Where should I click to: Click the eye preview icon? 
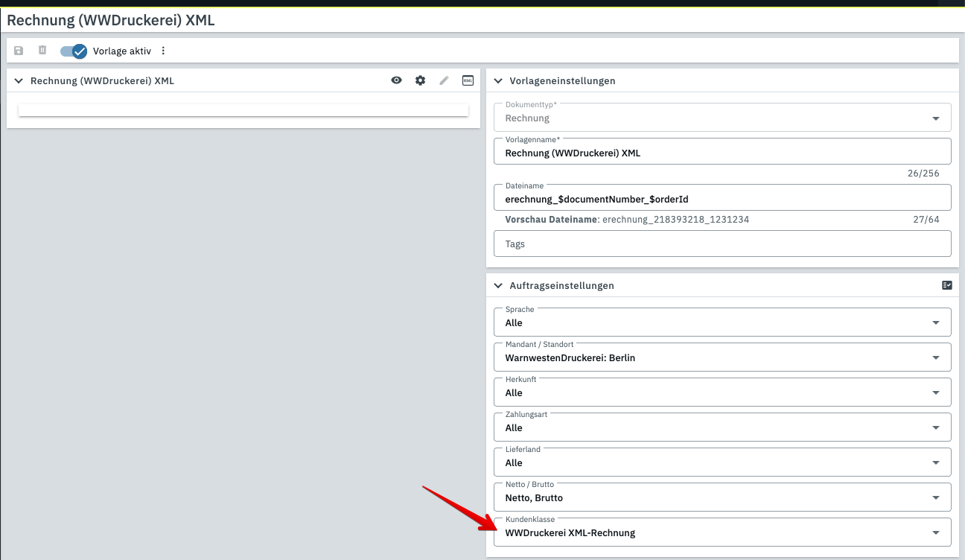coord(397,80)
